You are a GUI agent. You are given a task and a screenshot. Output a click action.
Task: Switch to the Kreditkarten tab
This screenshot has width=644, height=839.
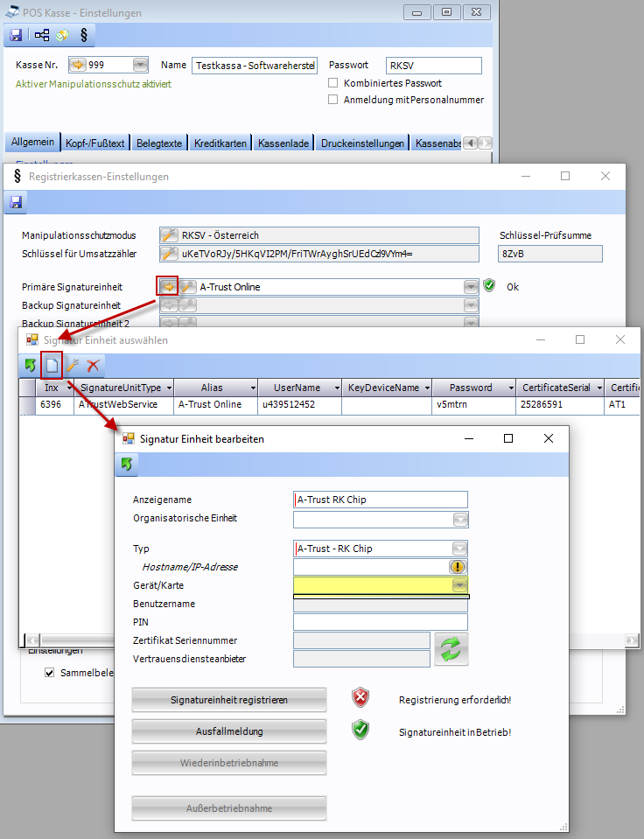220,143
